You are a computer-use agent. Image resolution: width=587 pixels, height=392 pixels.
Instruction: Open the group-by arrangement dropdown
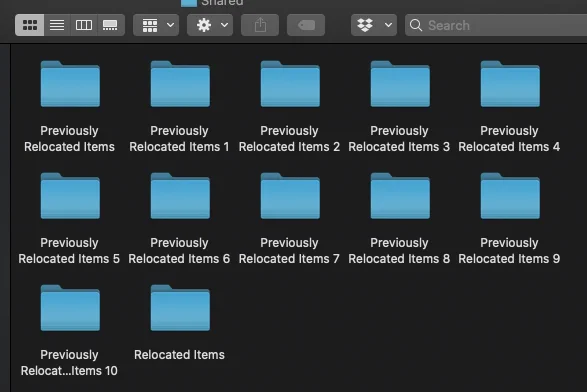156,25
